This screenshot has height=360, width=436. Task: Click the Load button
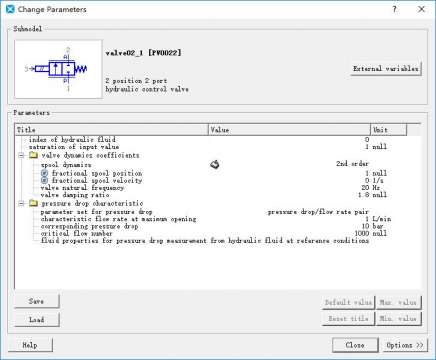click(37, 320)
